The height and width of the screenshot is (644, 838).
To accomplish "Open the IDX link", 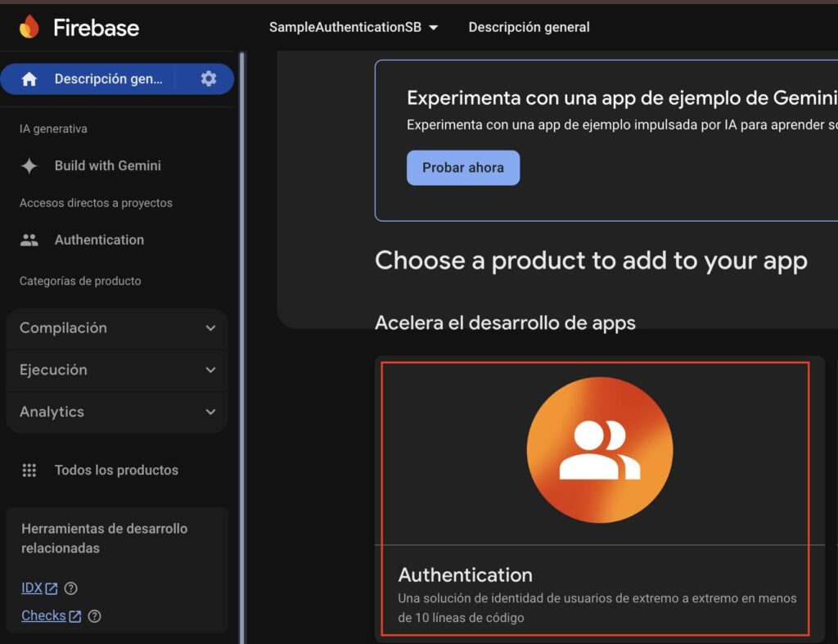I will pos(32,588).
